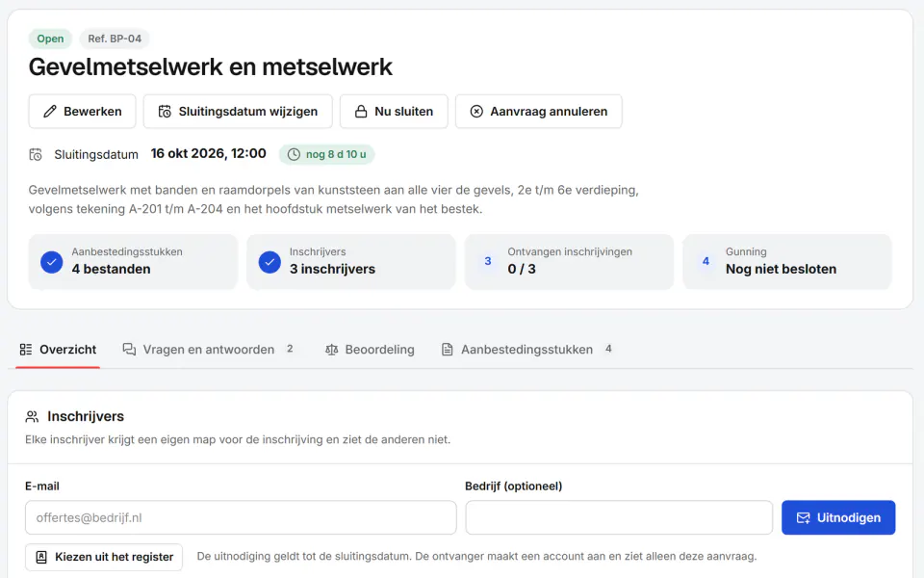Click the count badge 2 on Vragen tab
The image size is (924, 578).
290,349
